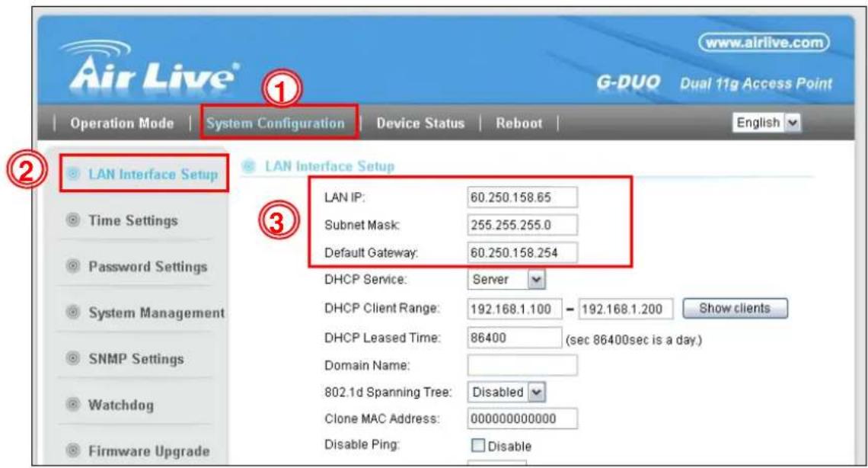Click the '(sec 86400sec is a day.)' note
This screenshot has width=868, height=468.
(x=633, y=339)
